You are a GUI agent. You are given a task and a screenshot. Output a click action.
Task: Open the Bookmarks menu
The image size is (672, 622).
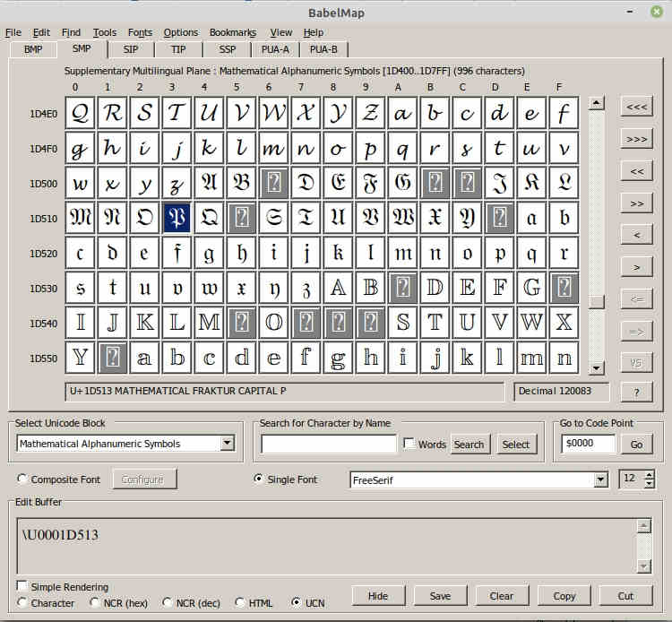tap(234, 32)
